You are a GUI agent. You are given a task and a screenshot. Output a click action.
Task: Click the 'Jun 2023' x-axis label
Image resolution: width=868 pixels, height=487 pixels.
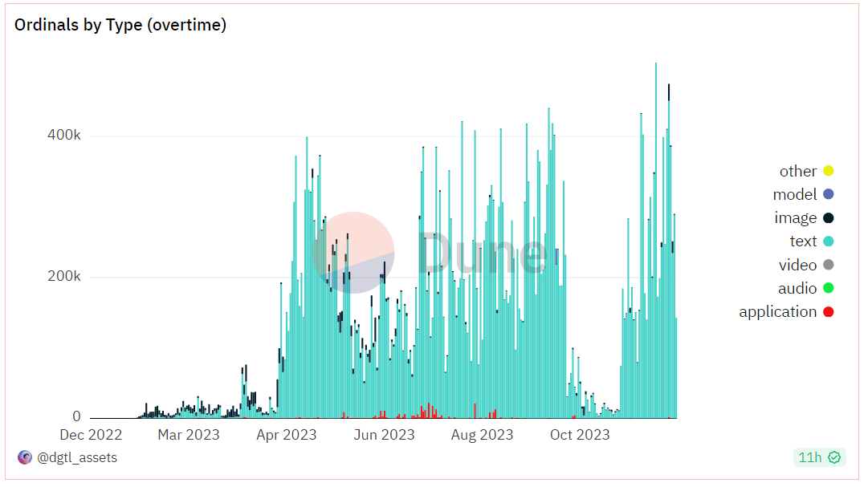tap(384, 435)
